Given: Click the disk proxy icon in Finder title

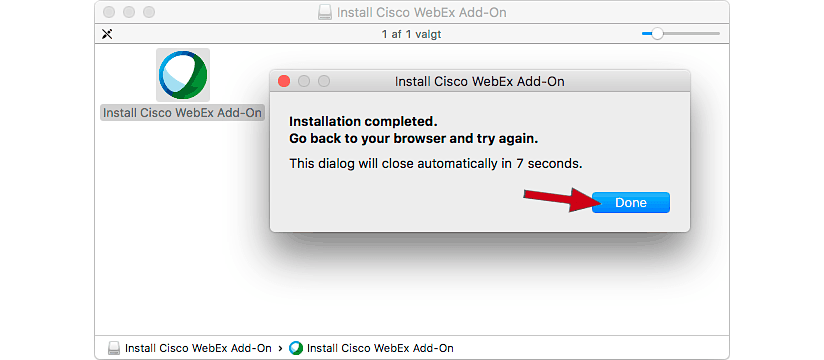Looking at the screenshot, I should coord(325,13).
